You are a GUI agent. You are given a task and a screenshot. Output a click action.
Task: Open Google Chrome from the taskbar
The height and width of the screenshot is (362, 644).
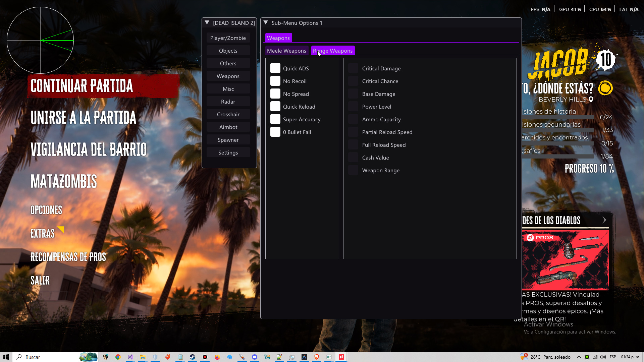click(x=118, y=357)
